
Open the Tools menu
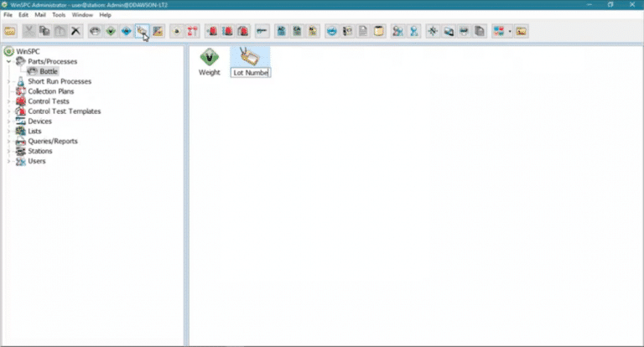(59, 15)
